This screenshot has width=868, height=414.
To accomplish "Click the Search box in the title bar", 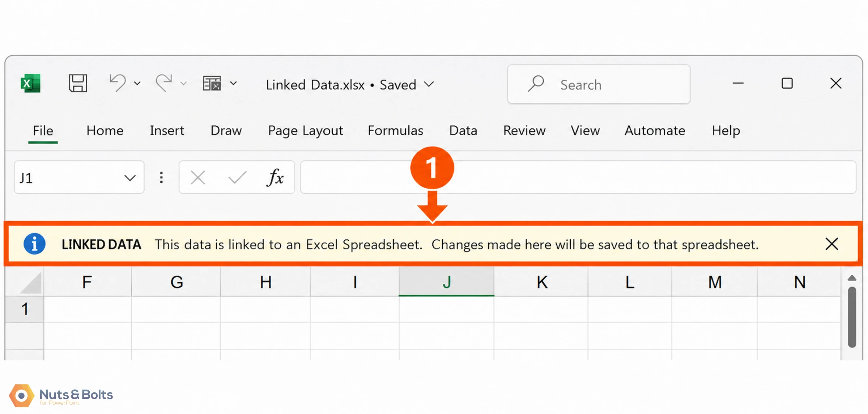I will tap(599, 85).
